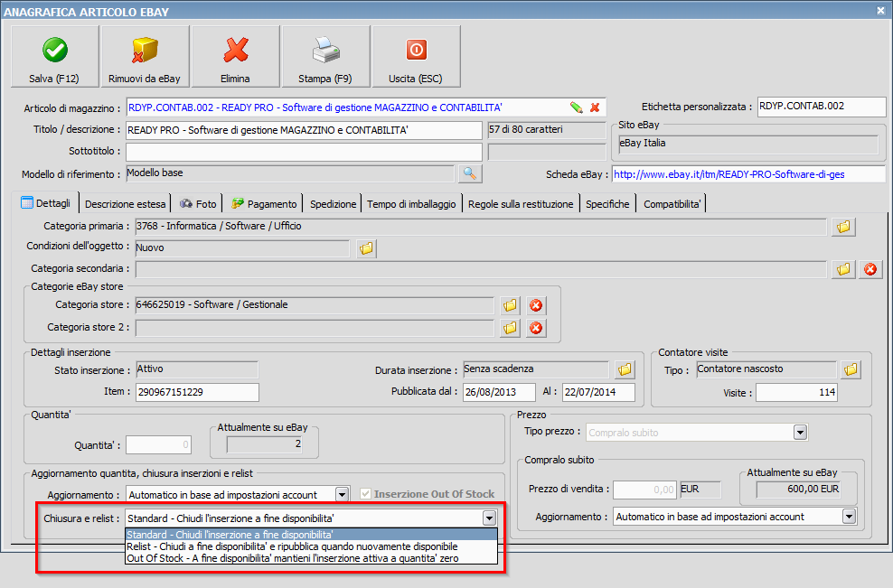Click the Attualmente su eBay quantity value
The height and width of the screenshot is (588, 893).
point(264,444)
